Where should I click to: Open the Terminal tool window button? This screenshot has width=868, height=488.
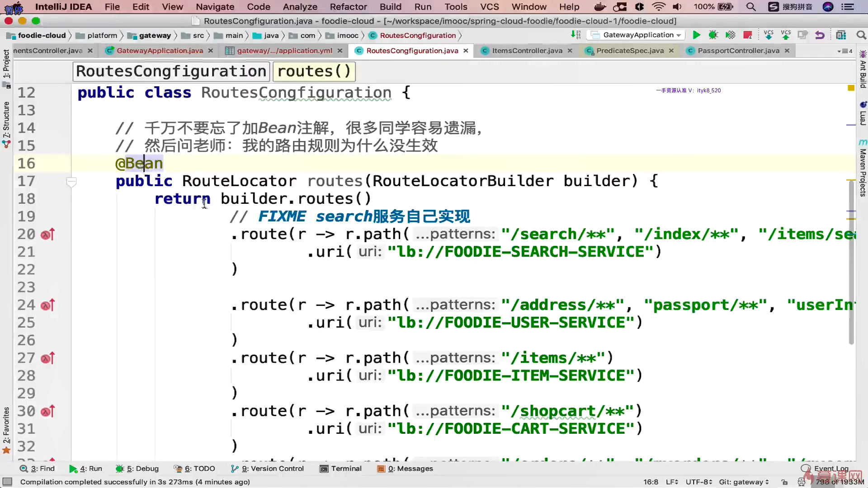point(341,469)
